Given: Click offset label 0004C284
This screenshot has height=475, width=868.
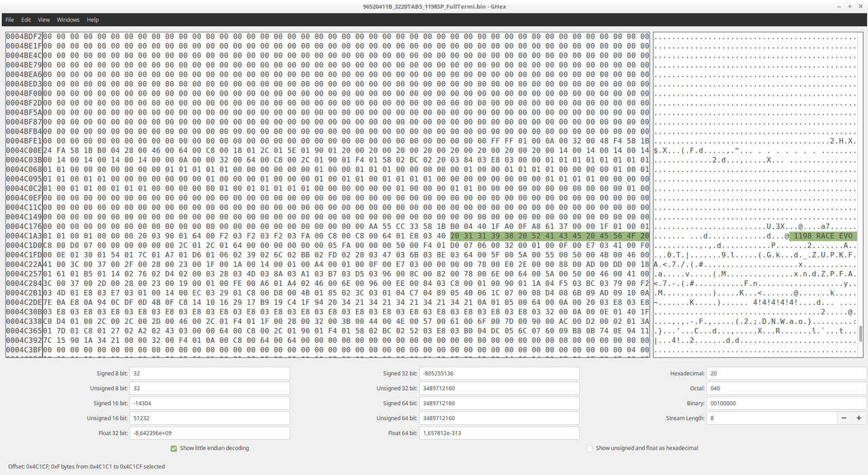Looking at the screenshot, I should pyautogui.click(x=24, y=283).
